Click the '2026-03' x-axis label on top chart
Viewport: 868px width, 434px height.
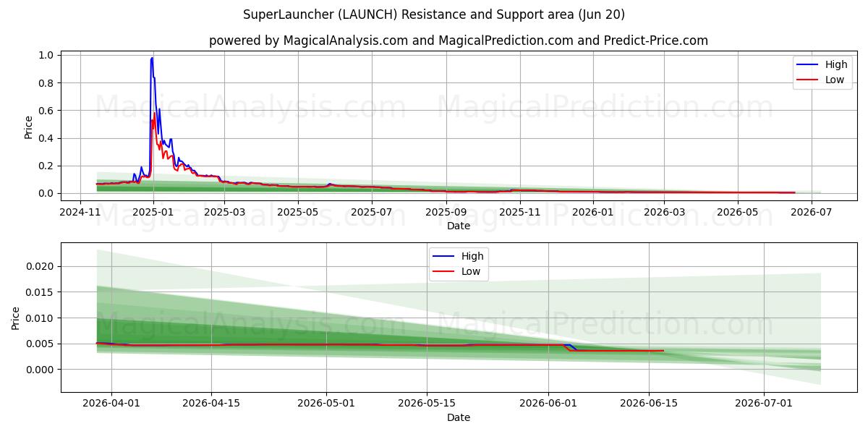point(664,213)
